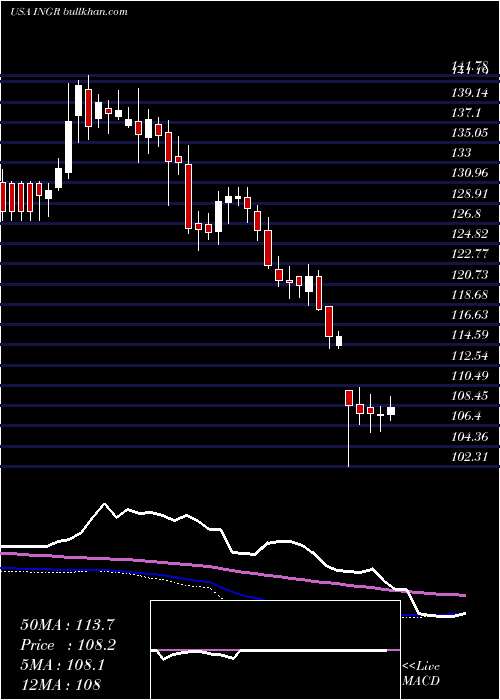Click the 108.45 price axis label
Image resolution: width=500 pixels, height=700 pixels.
click(x=472, y=396)
